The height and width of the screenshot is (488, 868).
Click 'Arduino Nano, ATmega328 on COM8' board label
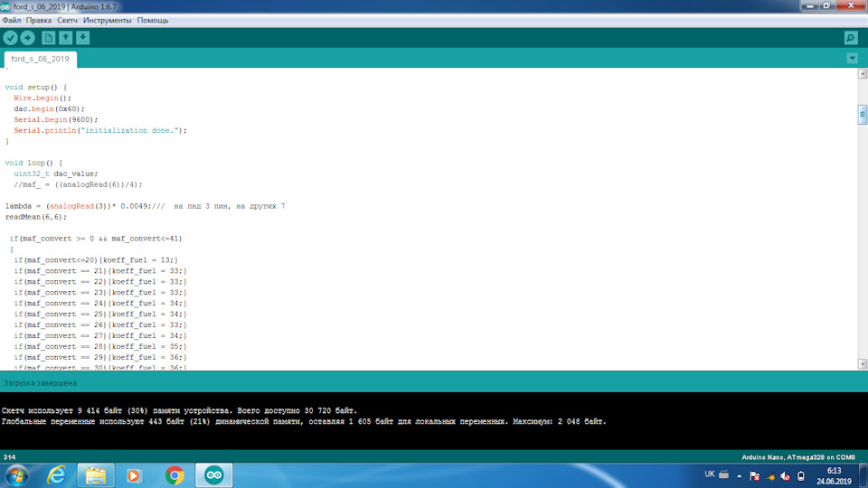click(x=798, y=457)
